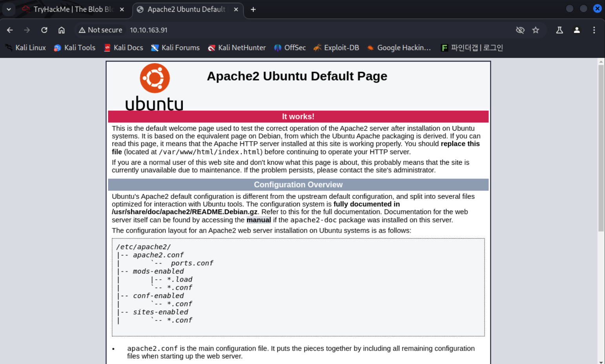The image size is (605, 364).
Task: Click the window's first dimmed round control button
Action: [570, 9]
